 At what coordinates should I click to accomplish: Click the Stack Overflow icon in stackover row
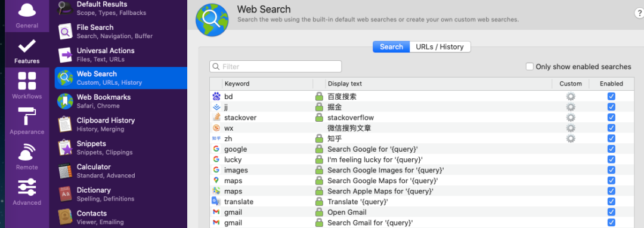(x=216, y=118)
